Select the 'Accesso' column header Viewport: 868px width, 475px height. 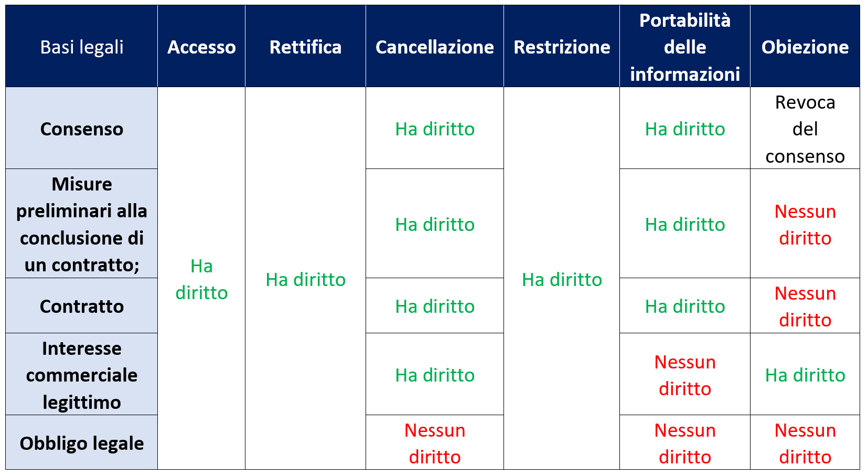tap(201, 46)
